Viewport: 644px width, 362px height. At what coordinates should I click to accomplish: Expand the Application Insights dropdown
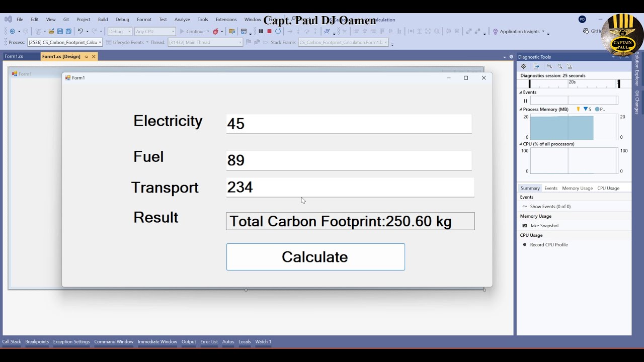point(543,32)
